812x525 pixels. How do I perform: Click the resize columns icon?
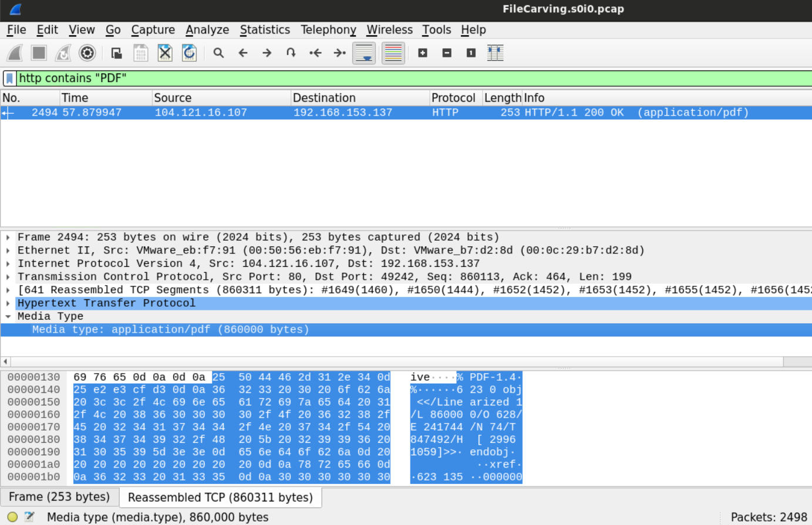point(495,53)
